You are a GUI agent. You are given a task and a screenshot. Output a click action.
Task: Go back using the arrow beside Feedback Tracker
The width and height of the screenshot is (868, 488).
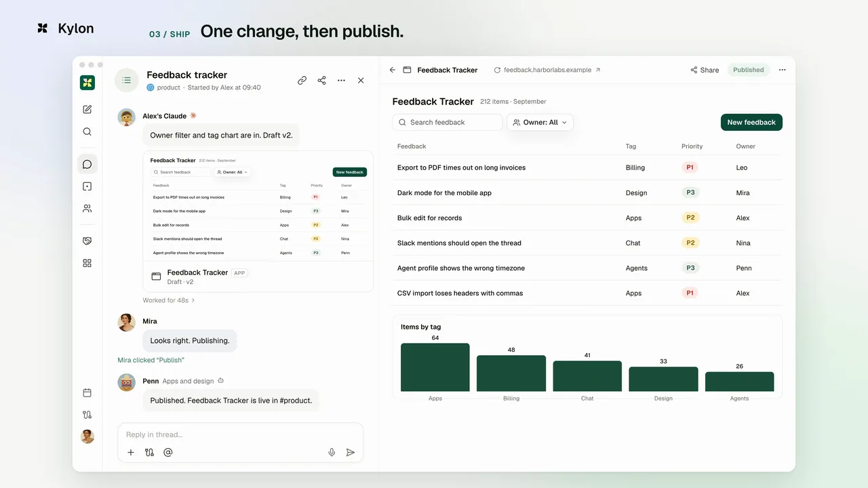tap(392, 70)
